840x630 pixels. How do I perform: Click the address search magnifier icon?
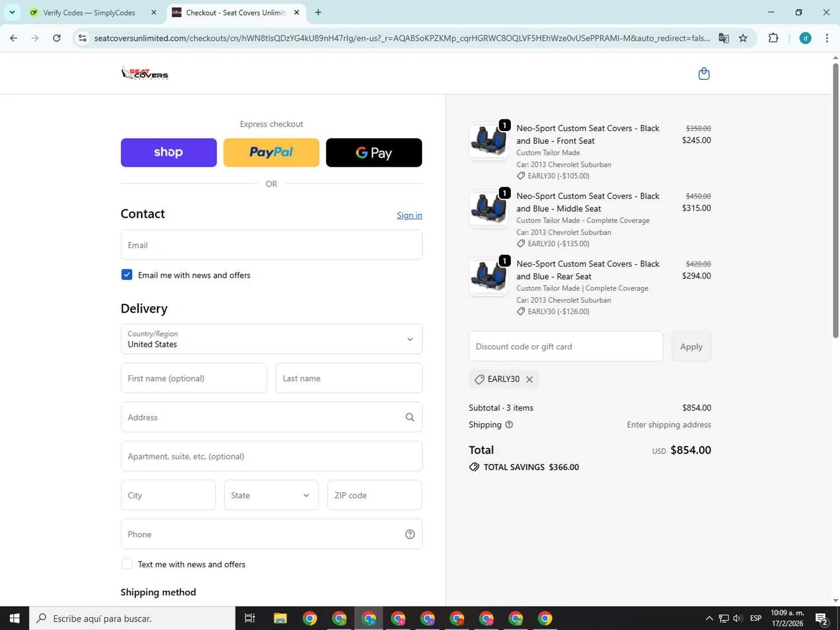[x=410, y=417]
